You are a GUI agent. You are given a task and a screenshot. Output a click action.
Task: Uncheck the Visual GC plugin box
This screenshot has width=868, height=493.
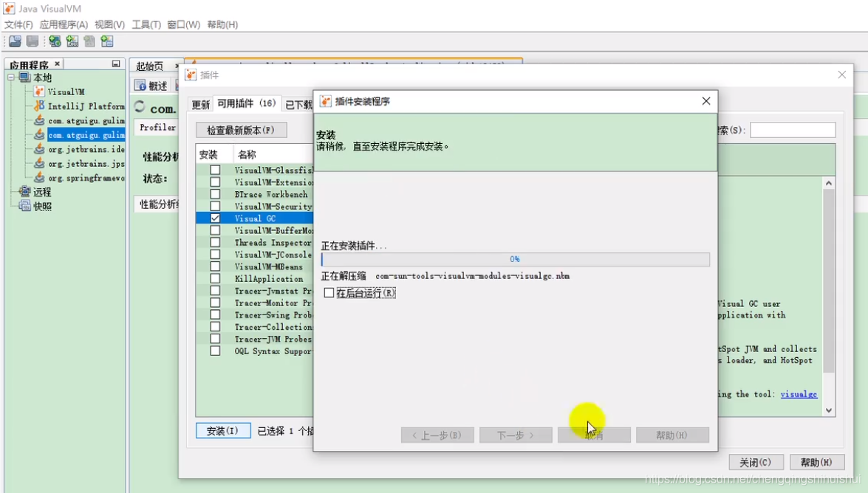[216, 218]
